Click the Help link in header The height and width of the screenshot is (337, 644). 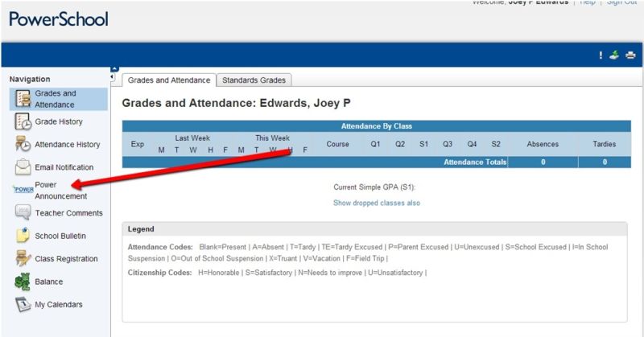click(588, 2)
